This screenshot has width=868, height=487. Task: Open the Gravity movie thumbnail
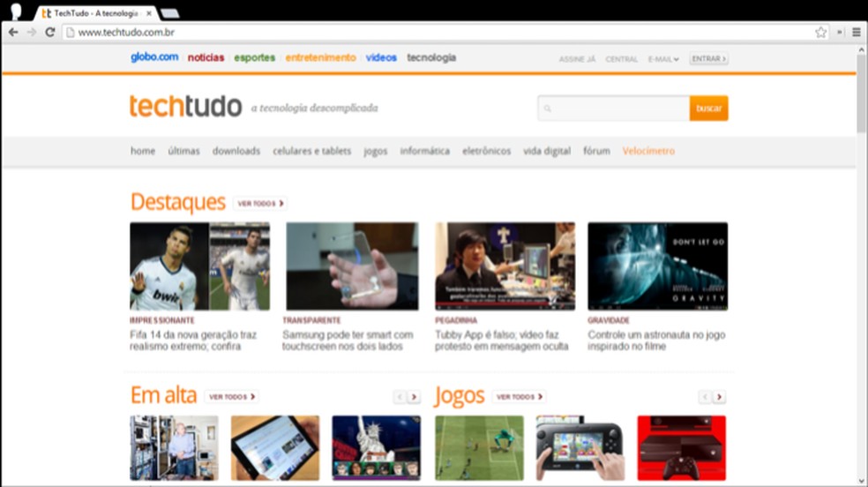[658, 266]
